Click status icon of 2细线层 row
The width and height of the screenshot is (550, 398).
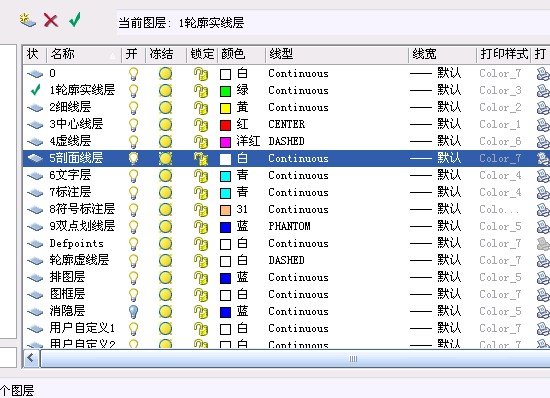(x=35, y=108)
